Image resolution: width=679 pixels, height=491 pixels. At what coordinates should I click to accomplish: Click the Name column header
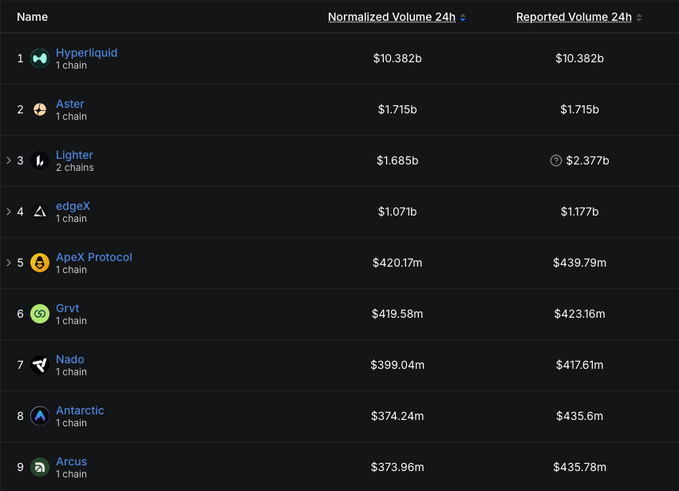pos(32,17)
